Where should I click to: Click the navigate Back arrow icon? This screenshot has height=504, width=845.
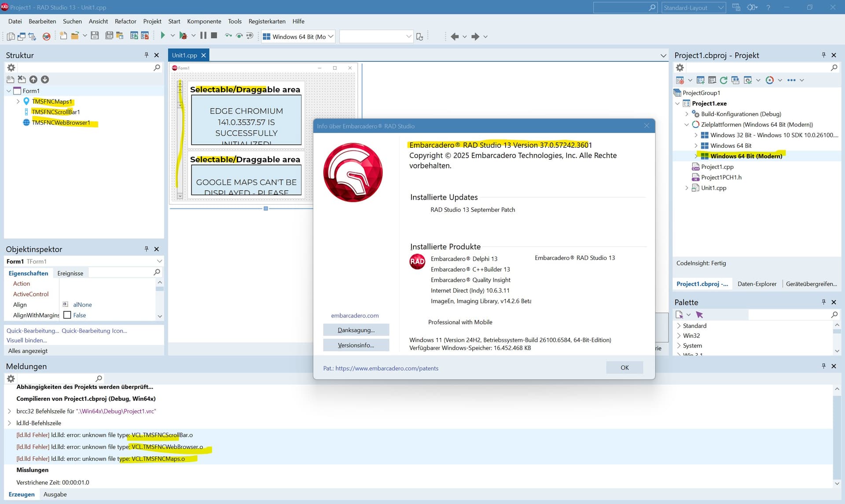coord(455,37)
